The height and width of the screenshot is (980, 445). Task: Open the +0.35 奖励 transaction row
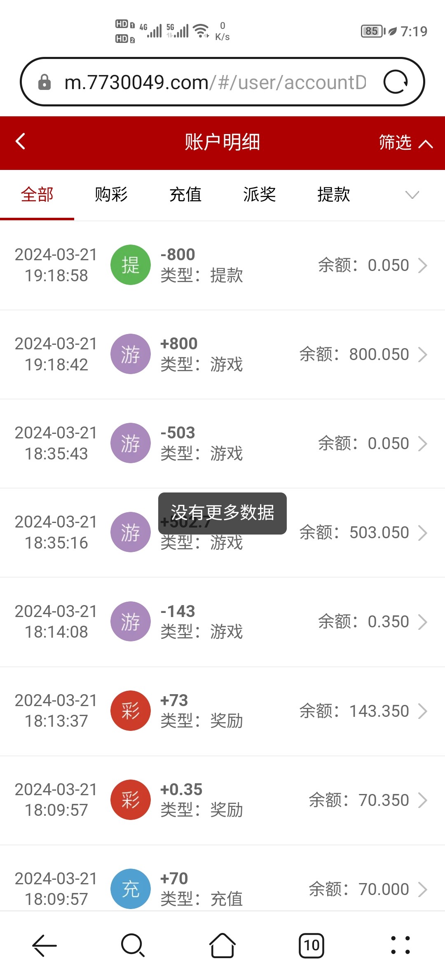222,800
